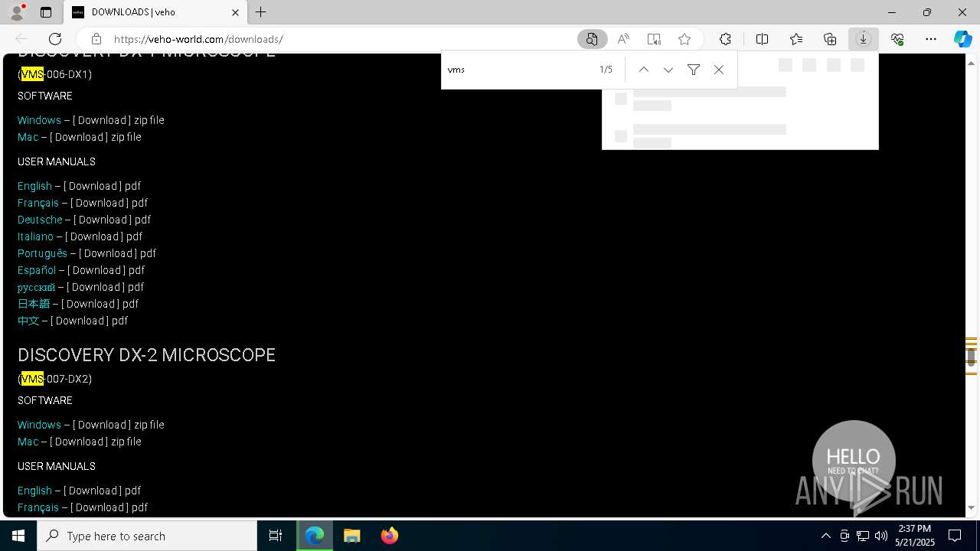Open the clock and date flyout
This screenshot has height=551, width=980.
[915, 536]
